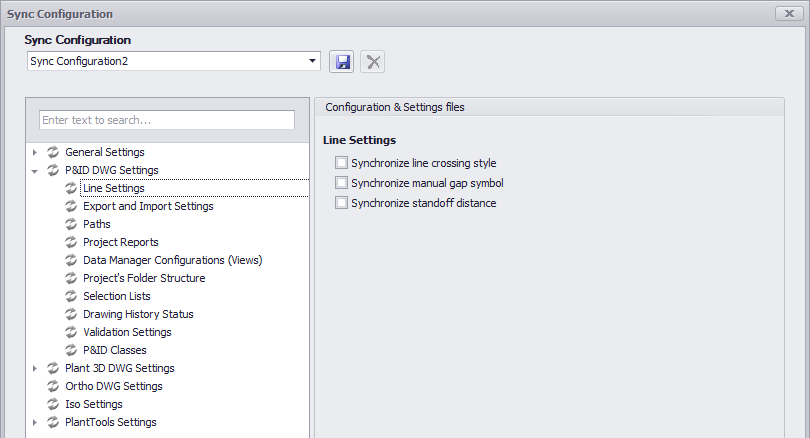The width and height of the screenshot is (810, 438).
Task: Open Export and Import Settings
Action: click(x=148, y=206)
